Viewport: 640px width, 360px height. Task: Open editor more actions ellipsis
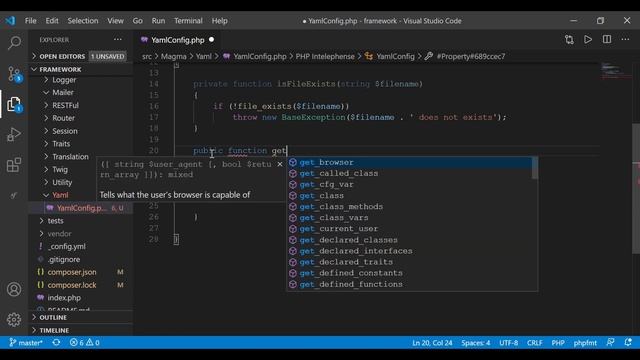tap(625, 40)
